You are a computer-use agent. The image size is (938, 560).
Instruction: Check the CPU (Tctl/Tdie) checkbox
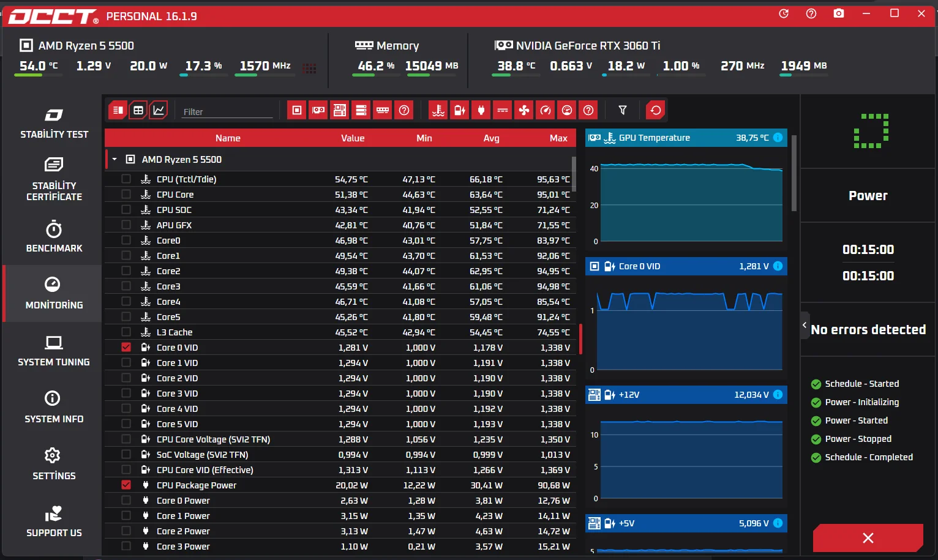[126, 179]
